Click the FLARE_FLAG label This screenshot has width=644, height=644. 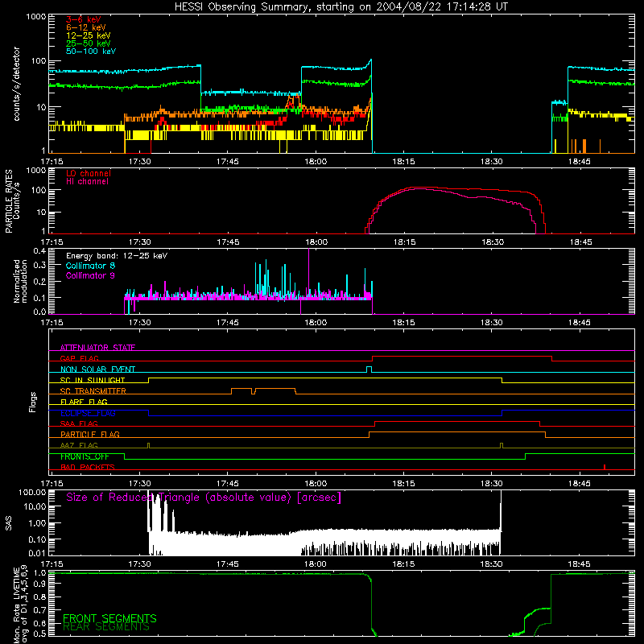[x=84, y=402]
